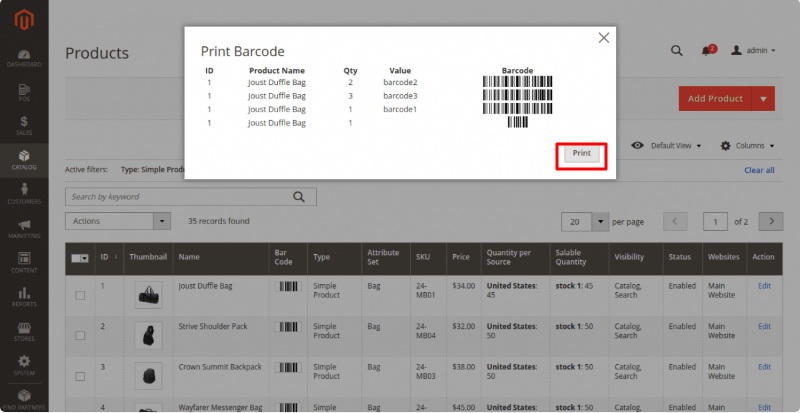Open the admin account dropdown

click(x=754, y=51)
